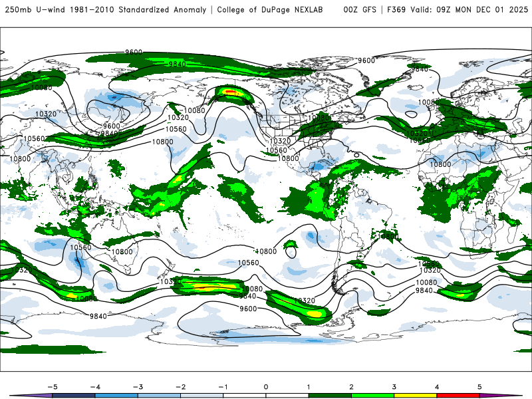
Task: Click the "250mb U-wind 1981-2010 Standardized Anomaly" title
Action: [x=106, y=9]
